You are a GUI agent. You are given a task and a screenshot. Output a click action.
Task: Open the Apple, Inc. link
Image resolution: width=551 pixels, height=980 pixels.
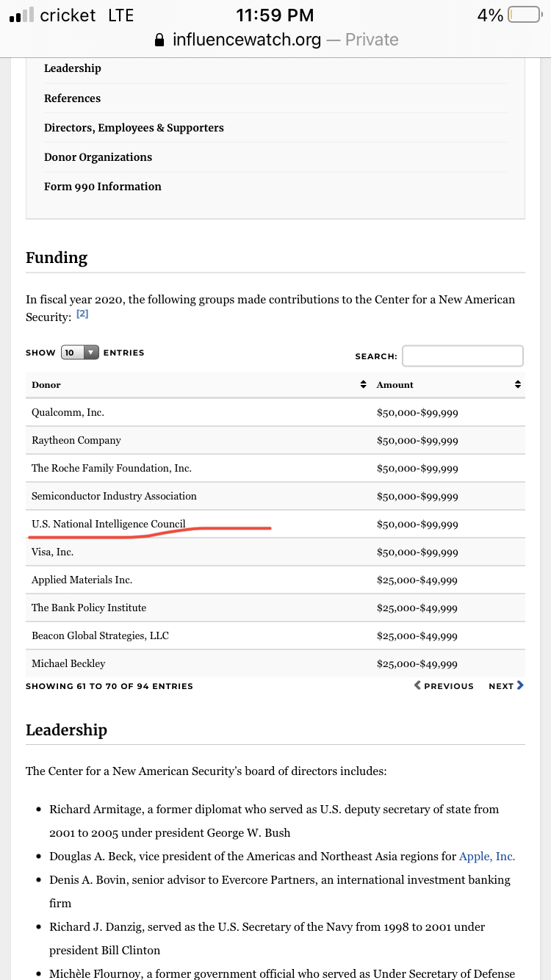click(487, 856)
